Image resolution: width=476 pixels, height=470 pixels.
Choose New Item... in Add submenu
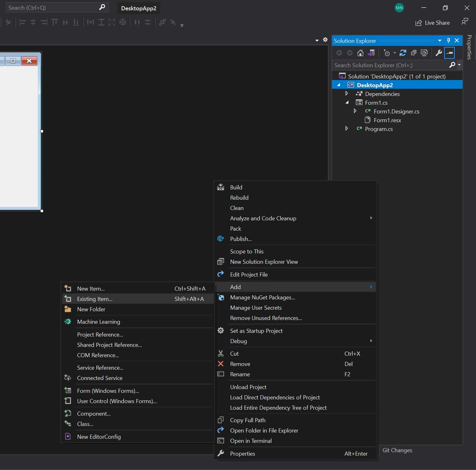click(138, 288)
